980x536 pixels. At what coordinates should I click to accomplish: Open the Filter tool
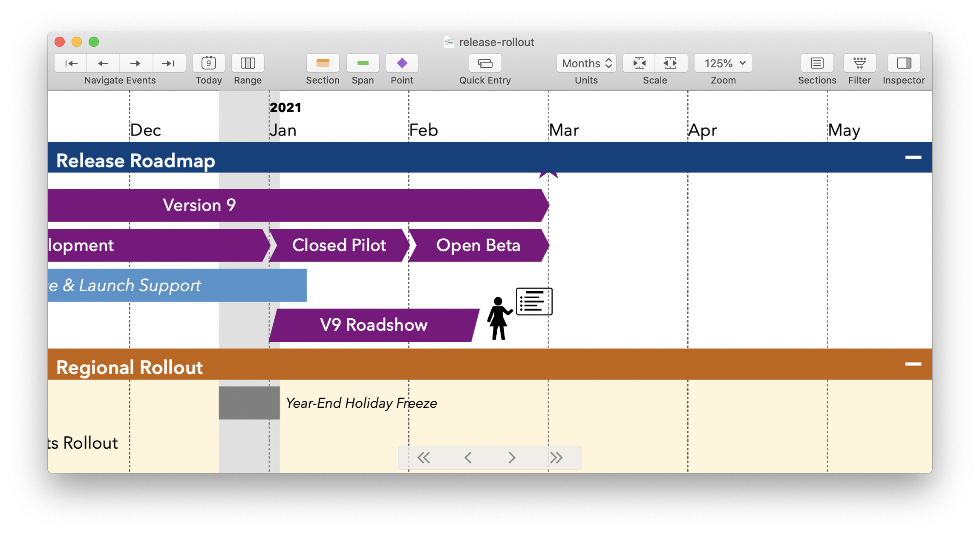859,63
